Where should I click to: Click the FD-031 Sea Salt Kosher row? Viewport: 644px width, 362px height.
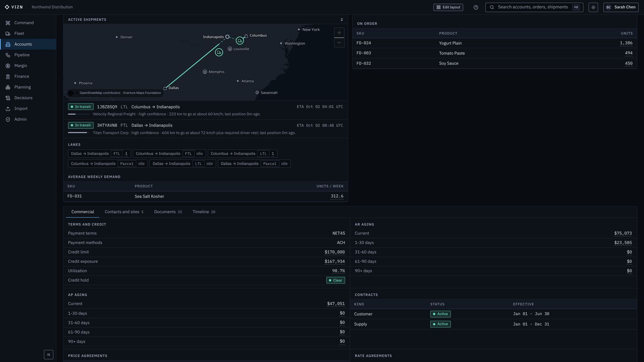coord(205,196)
